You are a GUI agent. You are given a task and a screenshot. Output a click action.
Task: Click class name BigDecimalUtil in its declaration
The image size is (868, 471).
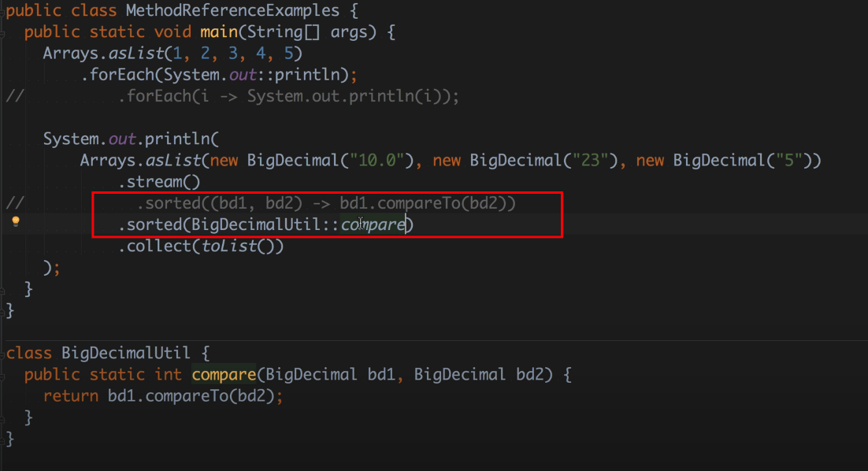coord(126,353)
